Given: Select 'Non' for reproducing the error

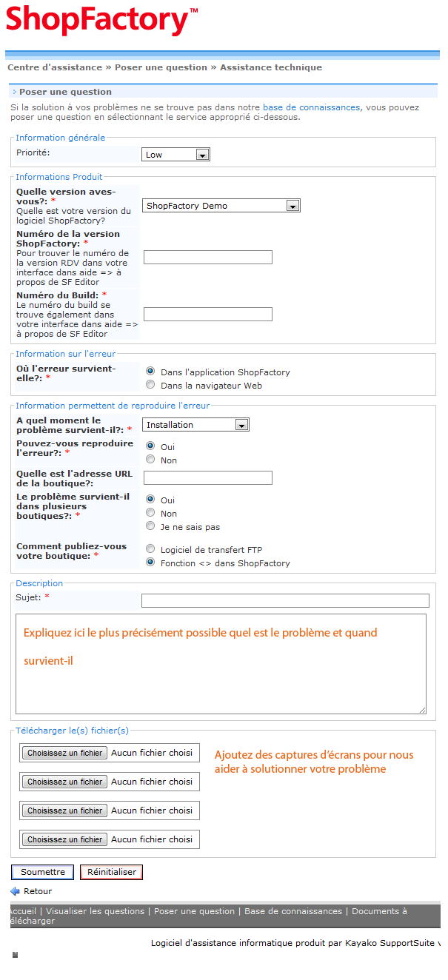Looking at the screenshot, I should [x=150, y=460].
